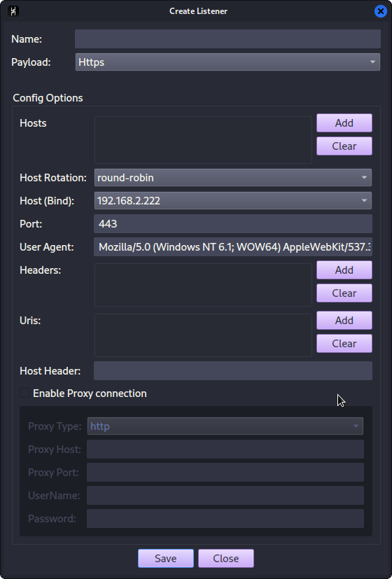
Task: Open the Payload dropdown showing Https
Action: coord(227,62)
